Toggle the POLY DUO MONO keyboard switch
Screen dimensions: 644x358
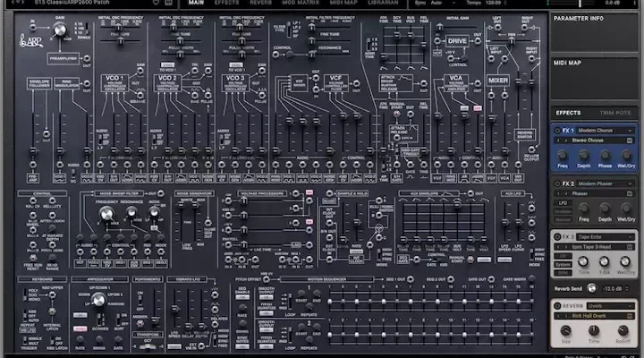[26, 294]
